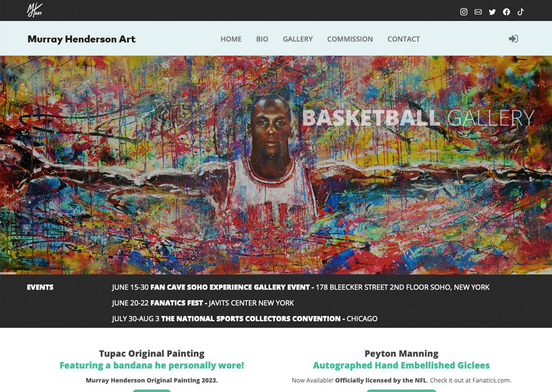Open the Twitter bird icon
Image resolution: width=552 pixels, height=392 pixels.
point(492,12)
